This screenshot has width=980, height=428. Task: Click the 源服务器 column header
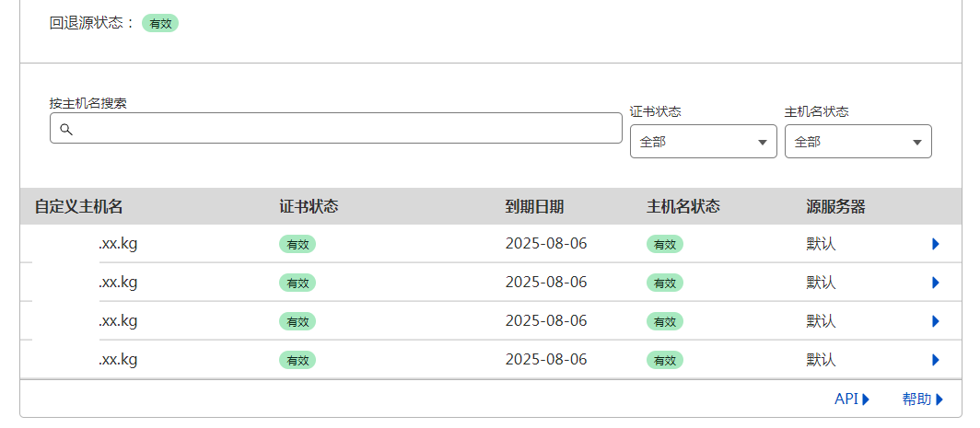(835, 207)
